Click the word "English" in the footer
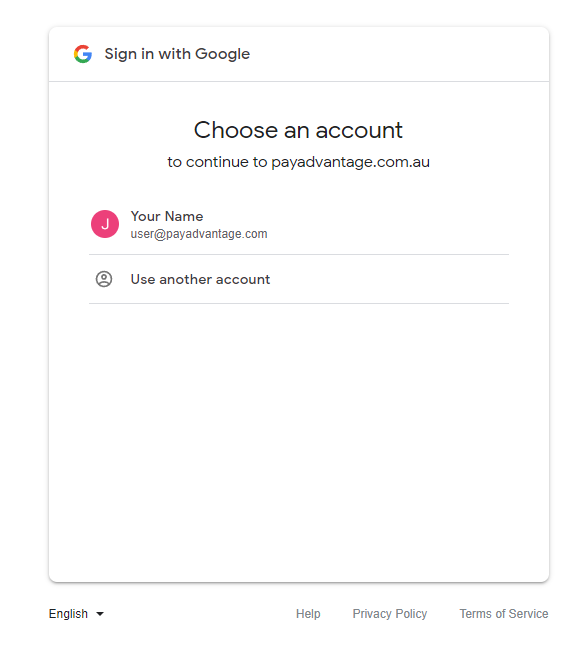Screen dimensions: 588x645 68,614
